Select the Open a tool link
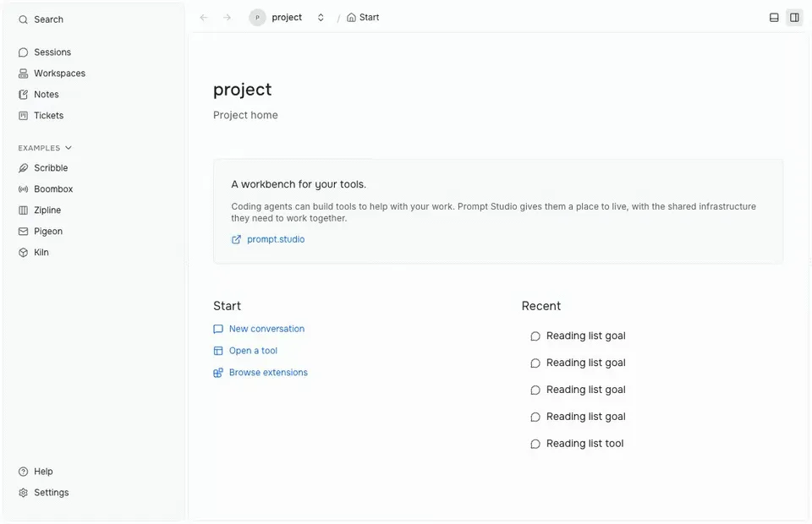The image size is (812, 524). (x=253, y=351)
